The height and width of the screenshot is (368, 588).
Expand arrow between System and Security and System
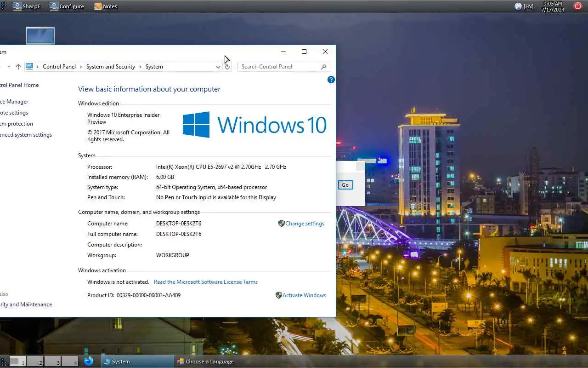pyautogui.click(x=141, y=67)
